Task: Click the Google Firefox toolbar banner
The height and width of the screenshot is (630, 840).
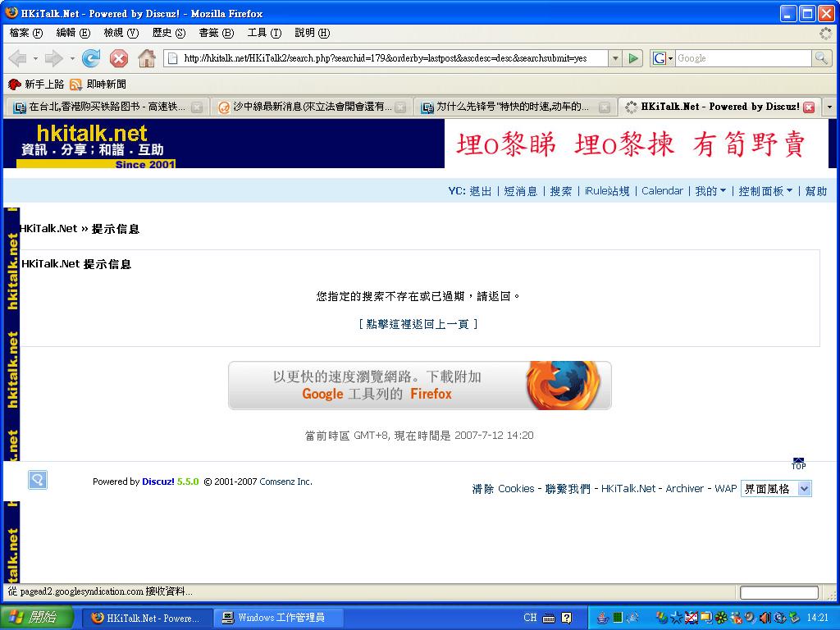Action: 419,386
